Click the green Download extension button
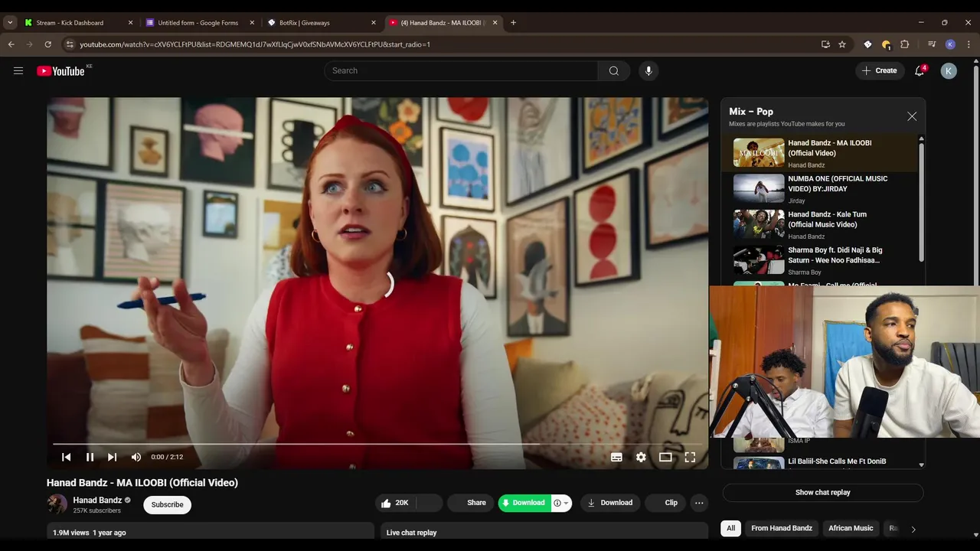The image size is (980, 551). [x=524, y=503]
